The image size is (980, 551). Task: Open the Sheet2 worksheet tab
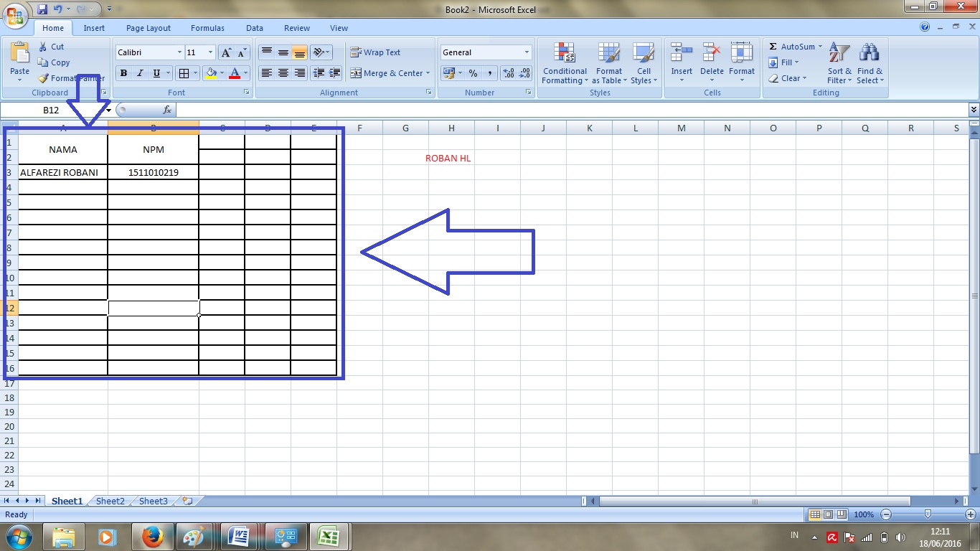tap(109, 501)
